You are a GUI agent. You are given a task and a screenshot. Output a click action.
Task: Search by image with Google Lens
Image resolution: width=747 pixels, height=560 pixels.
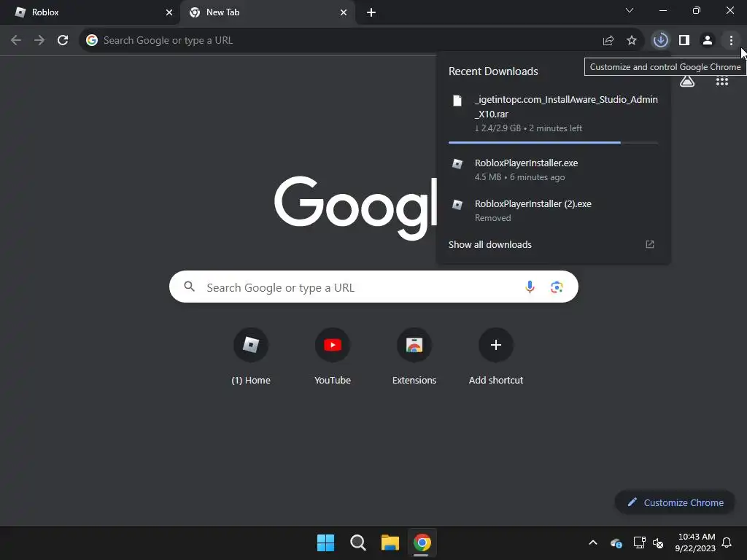click(x=557, y=287)
